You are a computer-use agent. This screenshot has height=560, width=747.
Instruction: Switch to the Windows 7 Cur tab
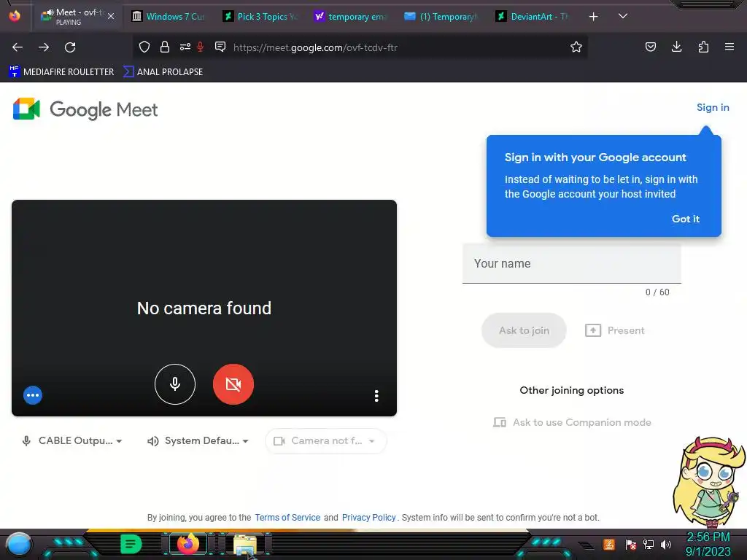[x=168, y=17]
